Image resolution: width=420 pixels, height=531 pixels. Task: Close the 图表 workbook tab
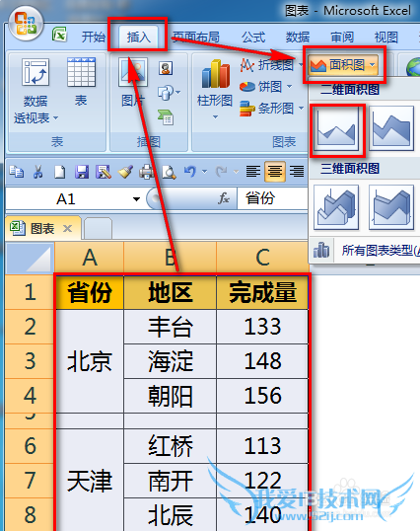pyautogui.click(x=68, y=229)
